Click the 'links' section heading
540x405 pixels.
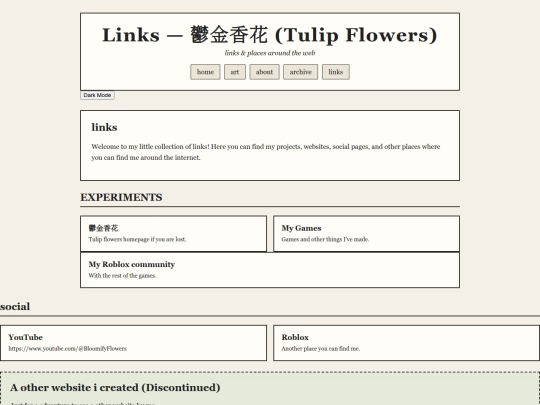(x=104, y=127)
